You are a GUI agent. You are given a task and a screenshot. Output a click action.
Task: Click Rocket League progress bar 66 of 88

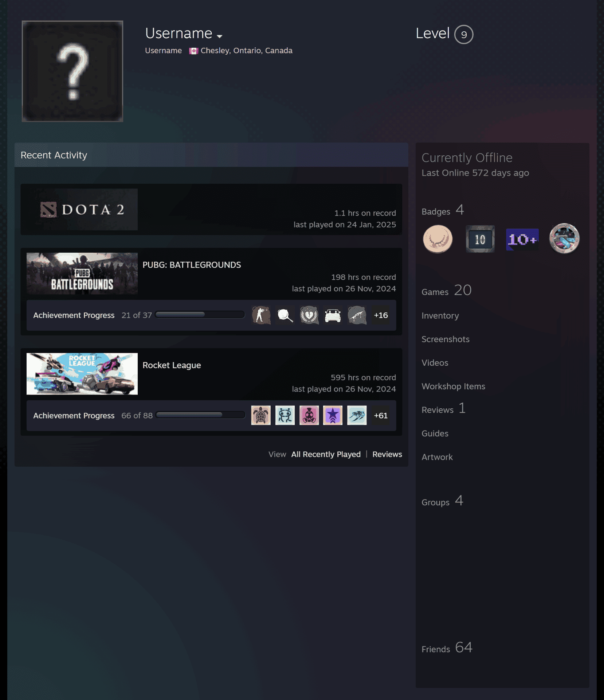pos(200,415)
